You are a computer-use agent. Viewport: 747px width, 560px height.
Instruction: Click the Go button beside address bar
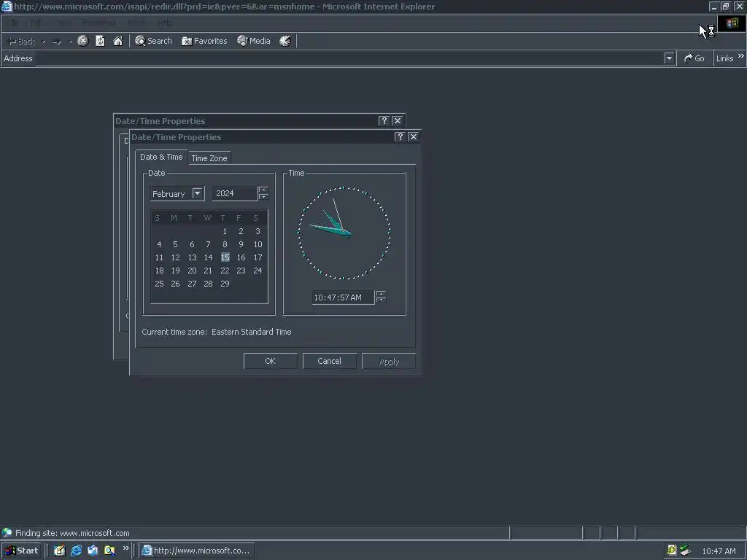(694, 58)
